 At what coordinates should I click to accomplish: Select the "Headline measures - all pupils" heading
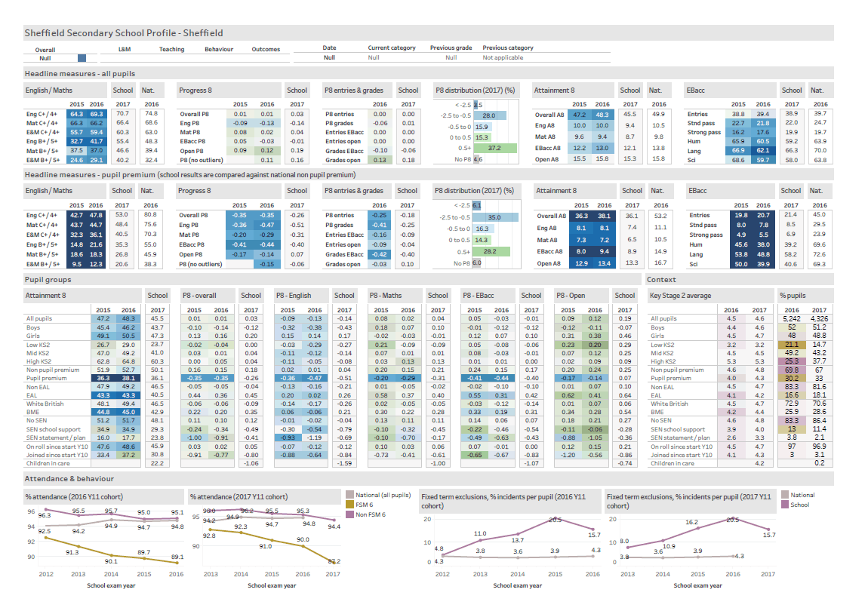tap(80, 74)
